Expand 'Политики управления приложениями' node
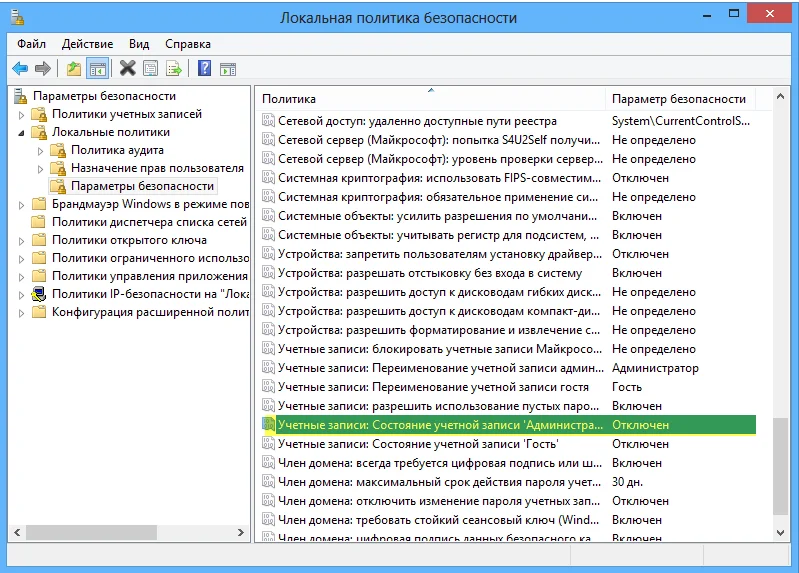 (x=21, y=277)
